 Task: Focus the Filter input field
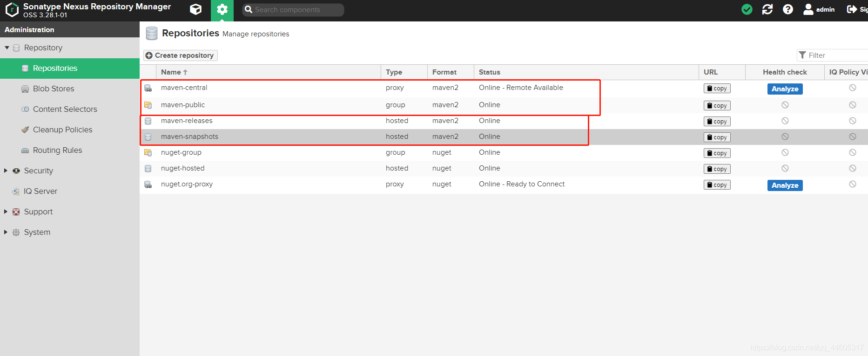point(832,55)
